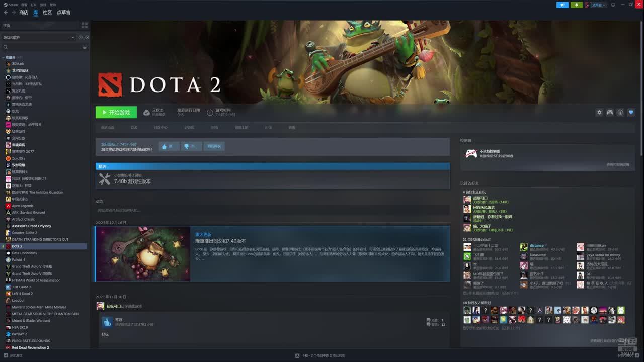The image size is (644, 362).
Task: Open the account name dropdown at top right
Action: click(598, 5)
